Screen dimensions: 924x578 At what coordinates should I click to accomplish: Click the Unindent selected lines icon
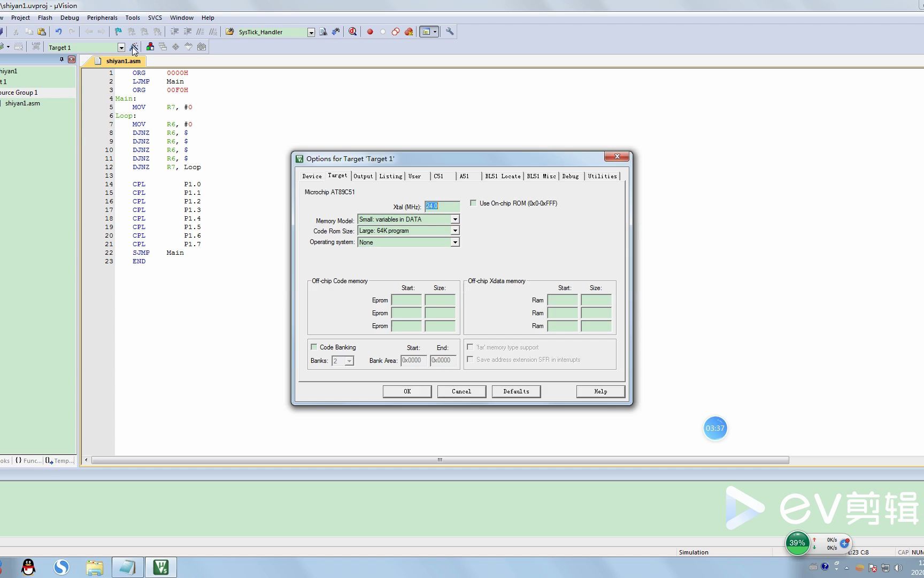(x=187, y=32)
